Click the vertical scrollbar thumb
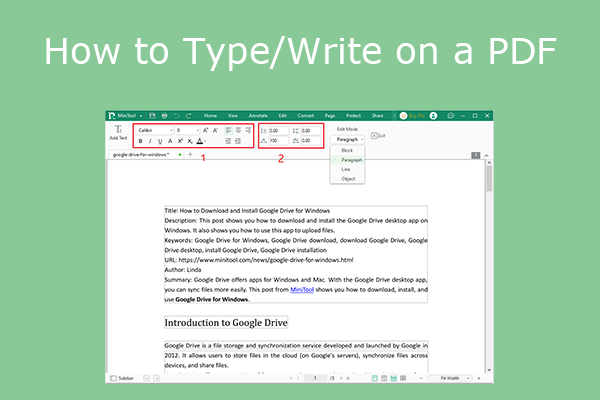 click(x=489, y=178)
